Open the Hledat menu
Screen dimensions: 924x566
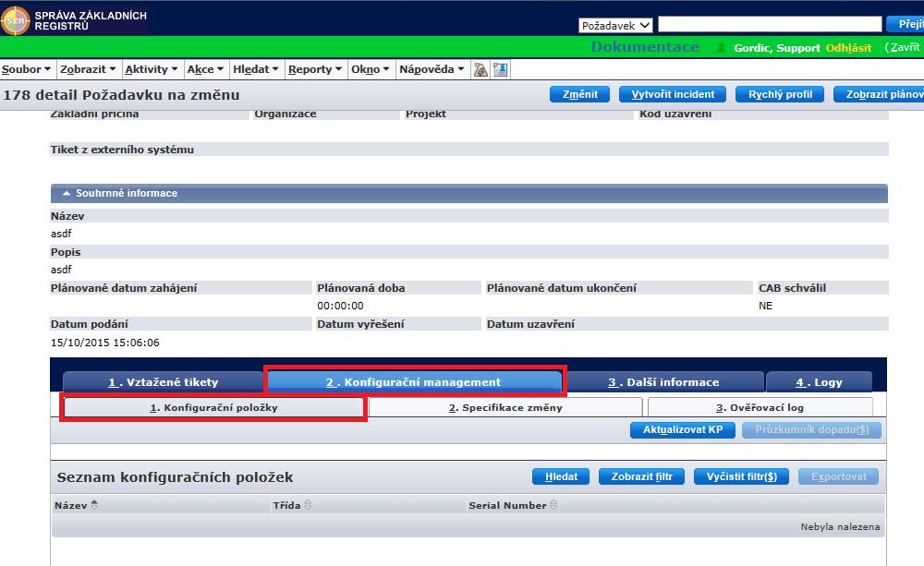coord(256,69)
